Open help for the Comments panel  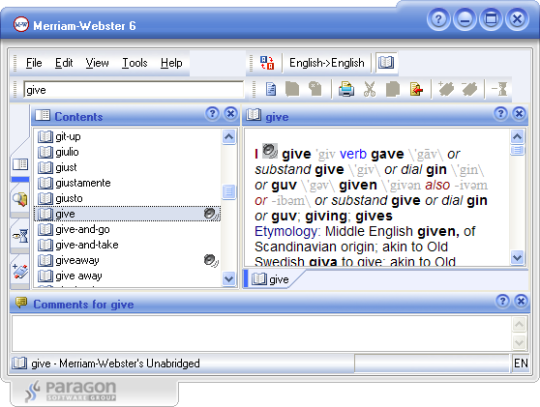(x=503, y=301)
